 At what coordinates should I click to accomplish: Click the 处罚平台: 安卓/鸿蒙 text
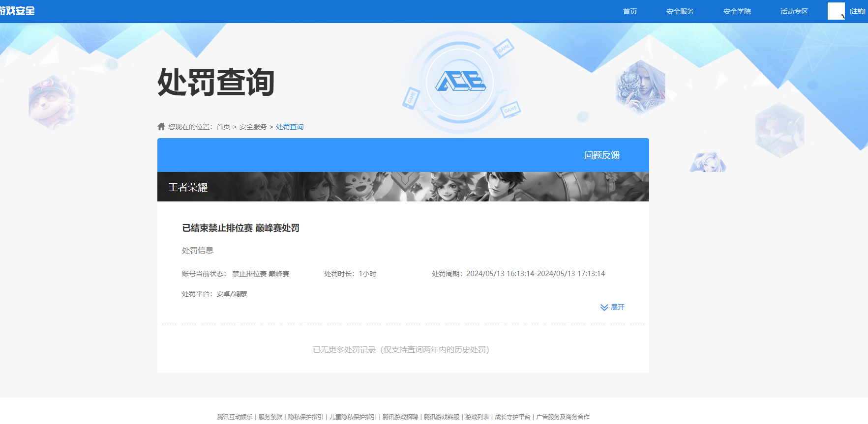click(214, 294)
